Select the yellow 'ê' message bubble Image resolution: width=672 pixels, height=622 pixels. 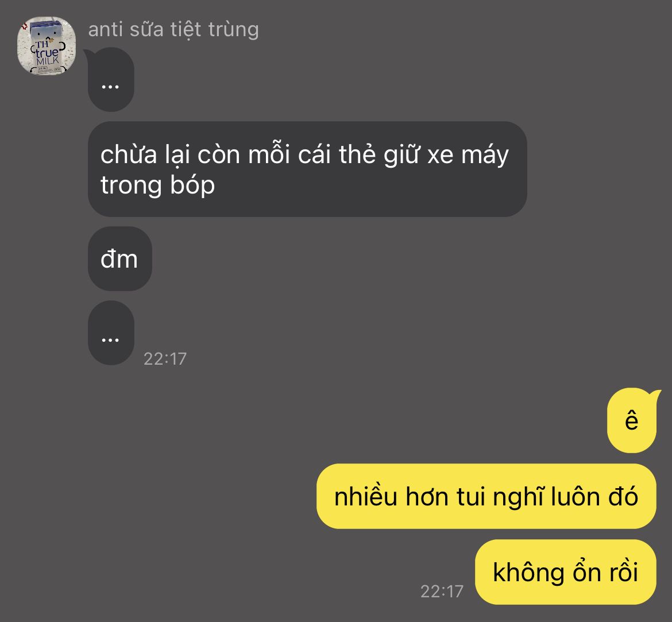click(632, 420)
